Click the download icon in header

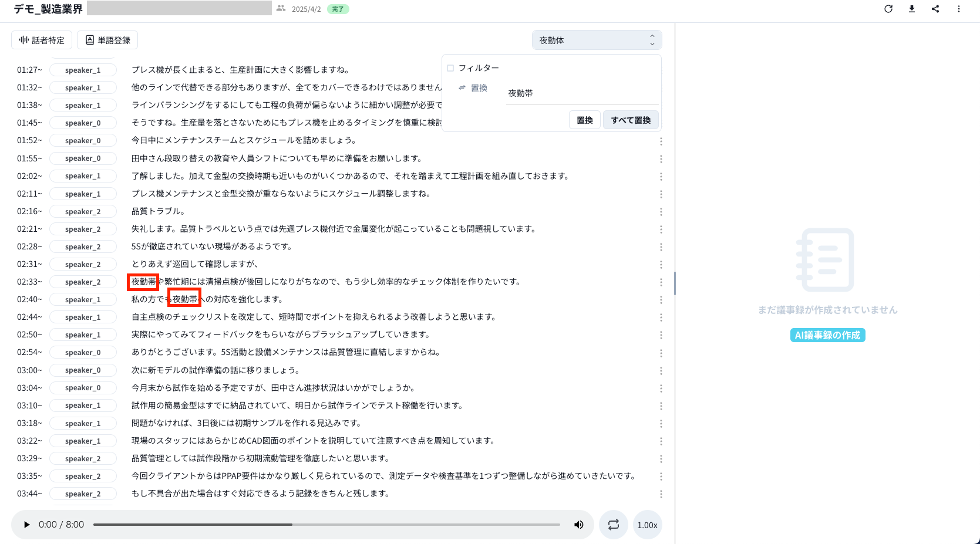pos(912,9)
